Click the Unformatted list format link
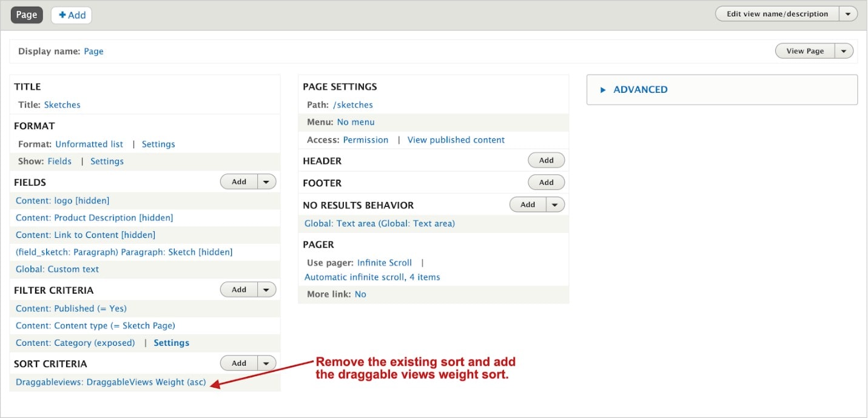The image size is (868, 418). 89,144
